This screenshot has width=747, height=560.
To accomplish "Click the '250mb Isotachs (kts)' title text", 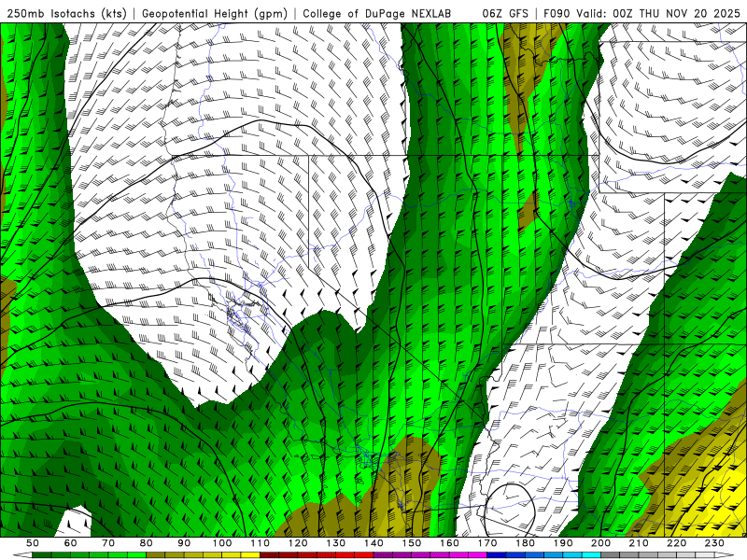I will pyautogui.click(x=67, y=14).
